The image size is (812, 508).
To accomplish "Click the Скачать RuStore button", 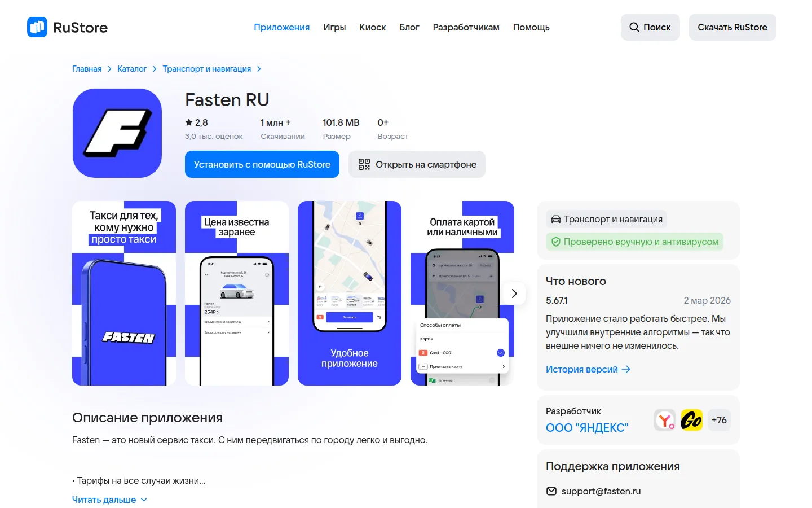I will pyautogui.click(x=732, y=27).
